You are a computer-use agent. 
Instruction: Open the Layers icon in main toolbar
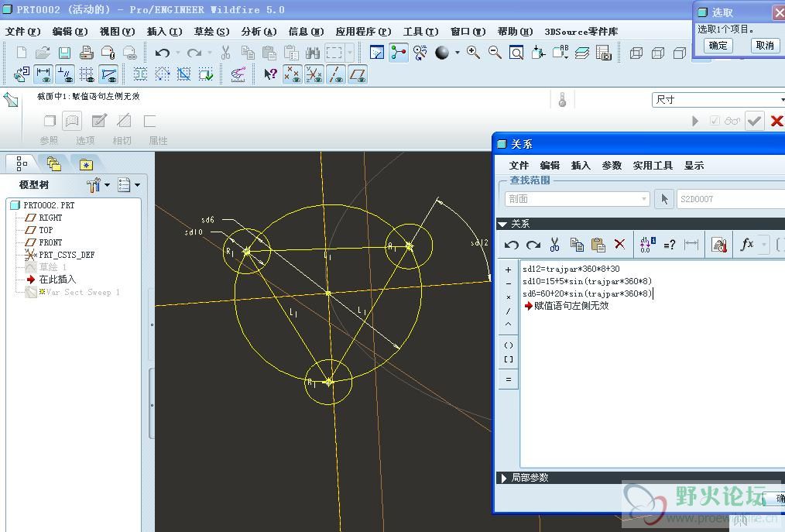coord(581,52)
